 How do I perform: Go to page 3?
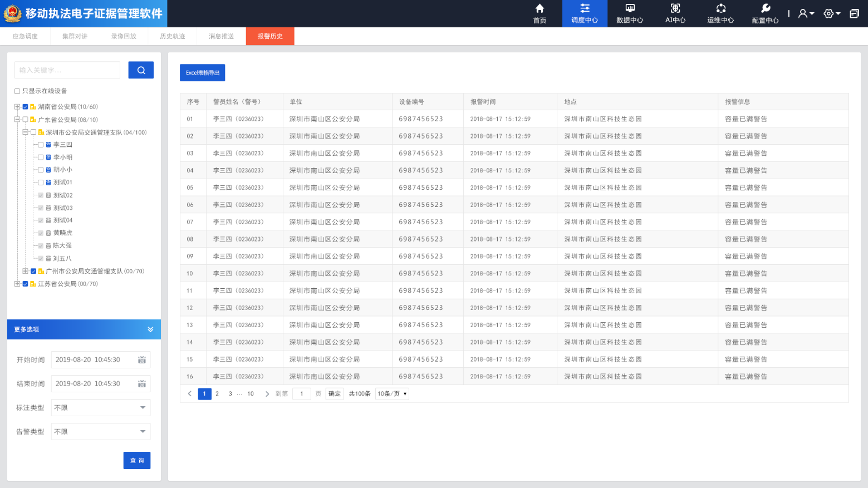[x=230, y=394]
